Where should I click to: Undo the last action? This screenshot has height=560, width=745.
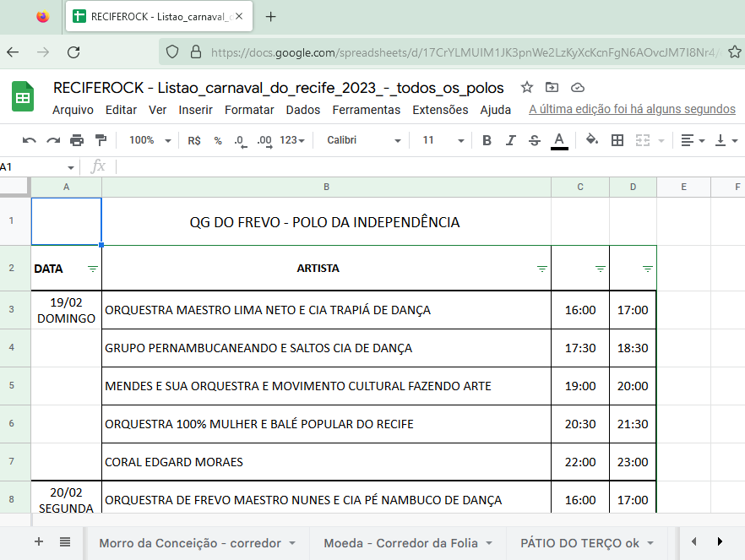coord(29,140)
